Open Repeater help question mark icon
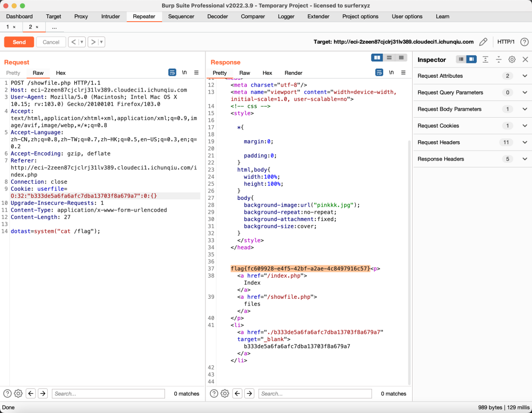Screen dimensions: 532x413 pyautogui.click(x=524, y=42)
